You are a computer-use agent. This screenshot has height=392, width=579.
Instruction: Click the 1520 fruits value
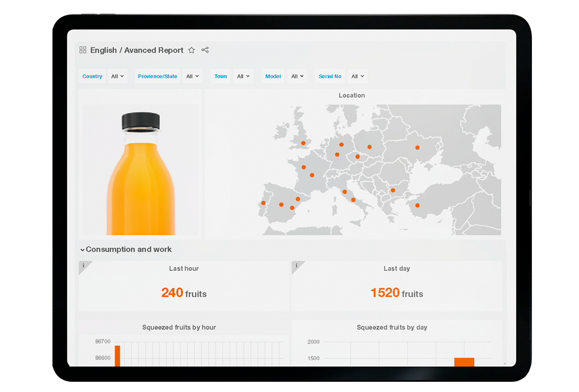397,293
